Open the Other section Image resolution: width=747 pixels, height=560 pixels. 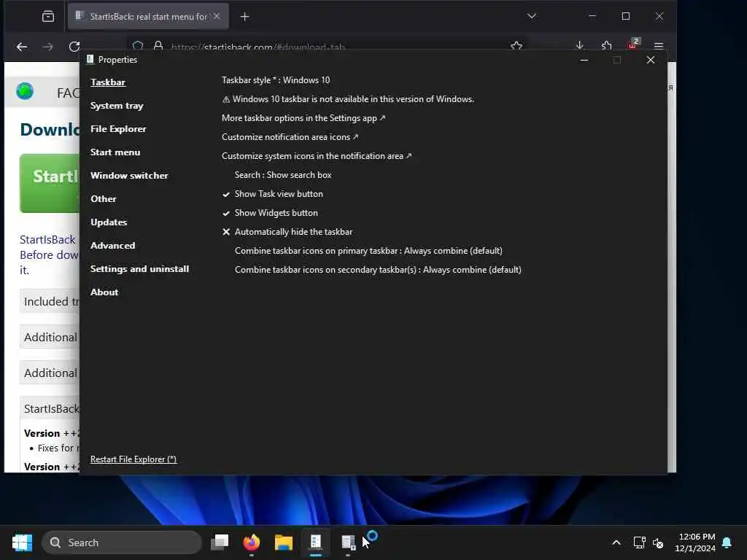[x=104, y=198]
